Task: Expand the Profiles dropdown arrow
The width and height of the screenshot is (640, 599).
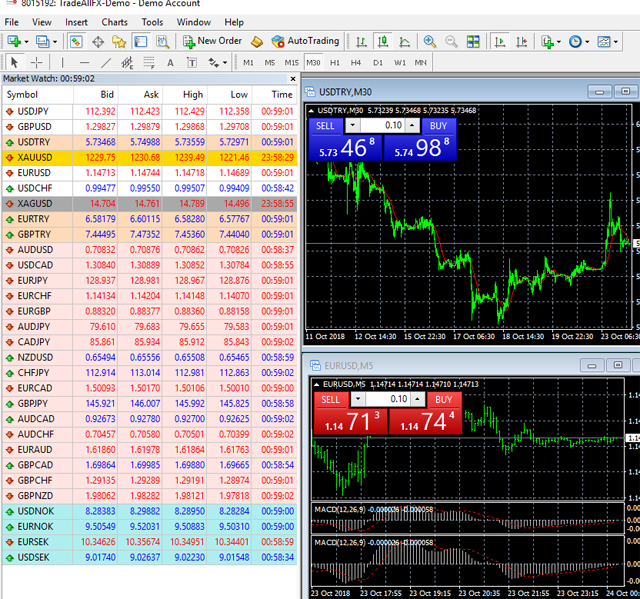Action: point(55,42)
